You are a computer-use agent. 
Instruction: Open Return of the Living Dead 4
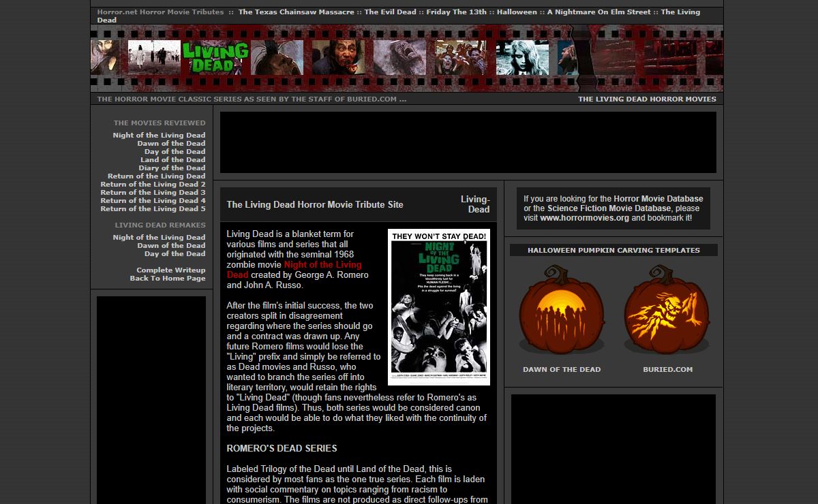coord(153,201)
